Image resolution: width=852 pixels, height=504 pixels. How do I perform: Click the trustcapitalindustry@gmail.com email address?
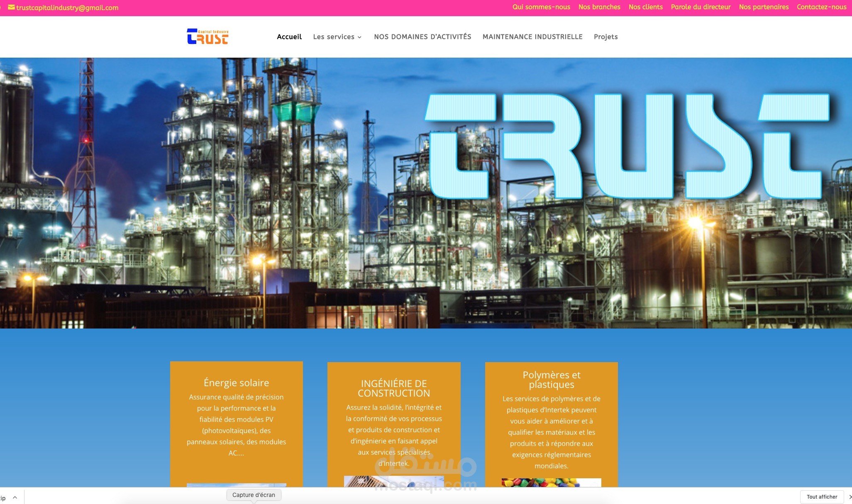click(x=67, y=8)
